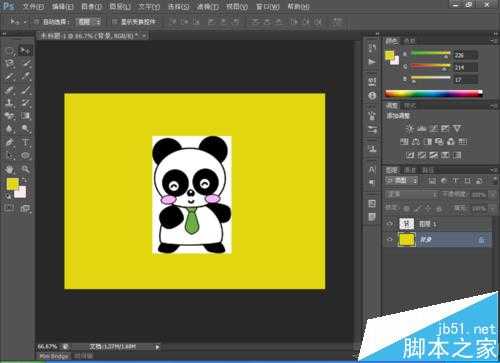Screen dimensions: 500x363
Task: Click the Brightness/Contrast adjustment icon
Action: [x=410, y=129]
